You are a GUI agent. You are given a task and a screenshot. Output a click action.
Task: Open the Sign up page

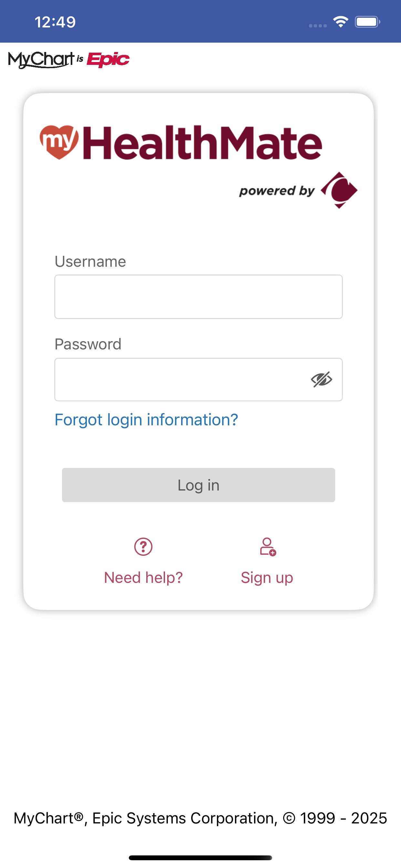click(x=267, y=577)
